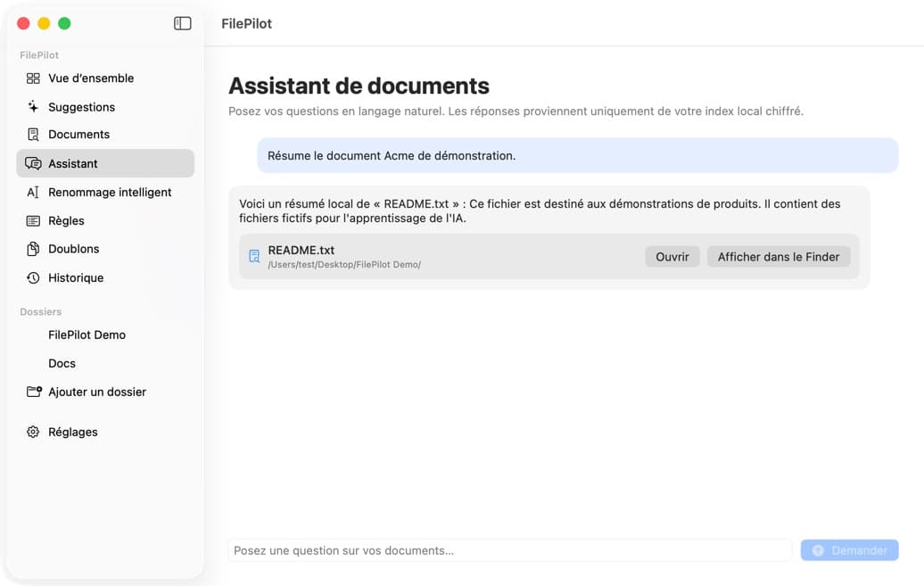
Task: Toggle the sidebar with the panel icon
Action: coord(183,23)
